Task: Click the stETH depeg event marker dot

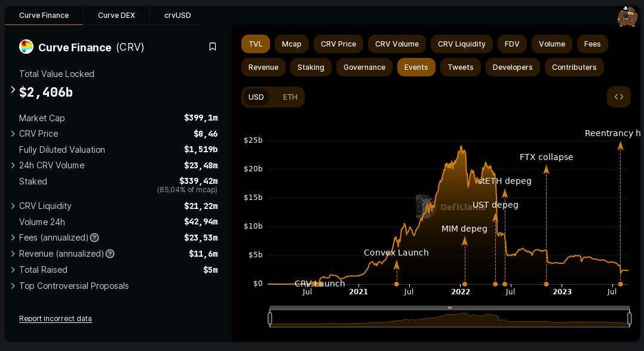Action: tap(505, 284)
